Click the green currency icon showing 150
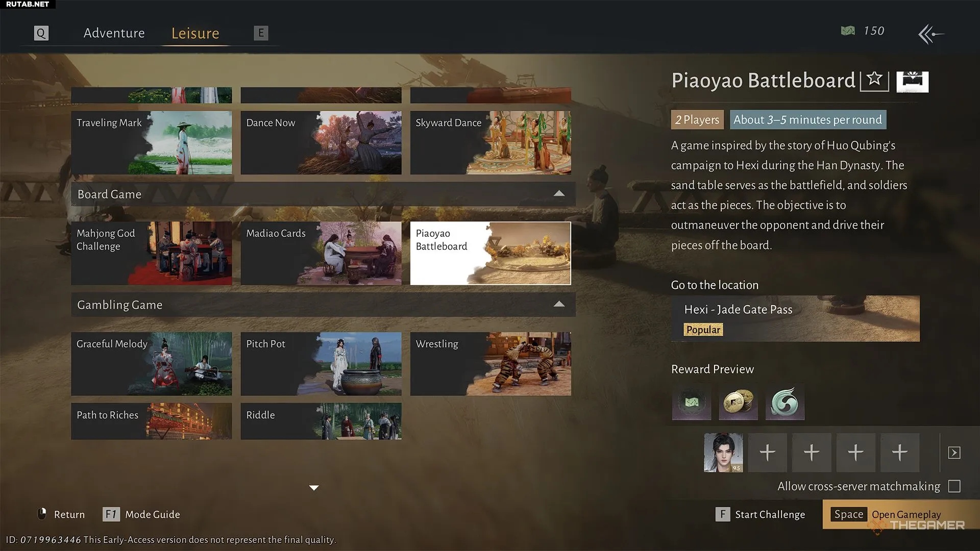Image resolution: width=980 pixels, height=551 pixels. click(848, 31)
